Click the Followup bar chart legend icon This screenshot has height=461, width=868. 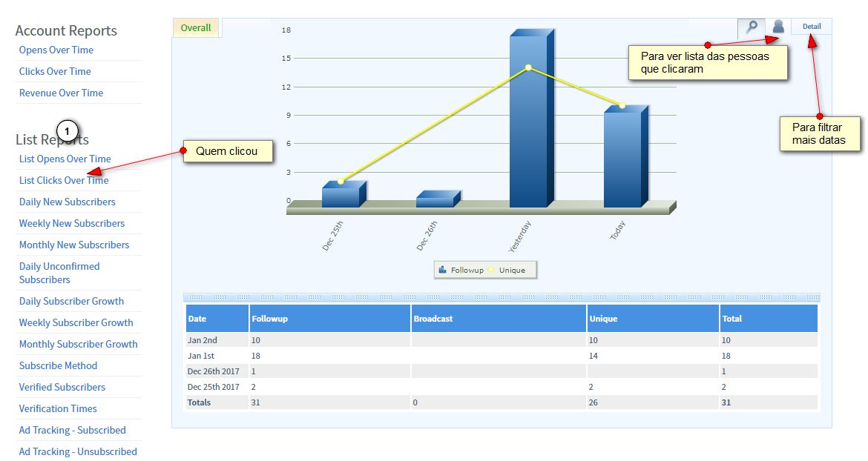tap(442, 270)
